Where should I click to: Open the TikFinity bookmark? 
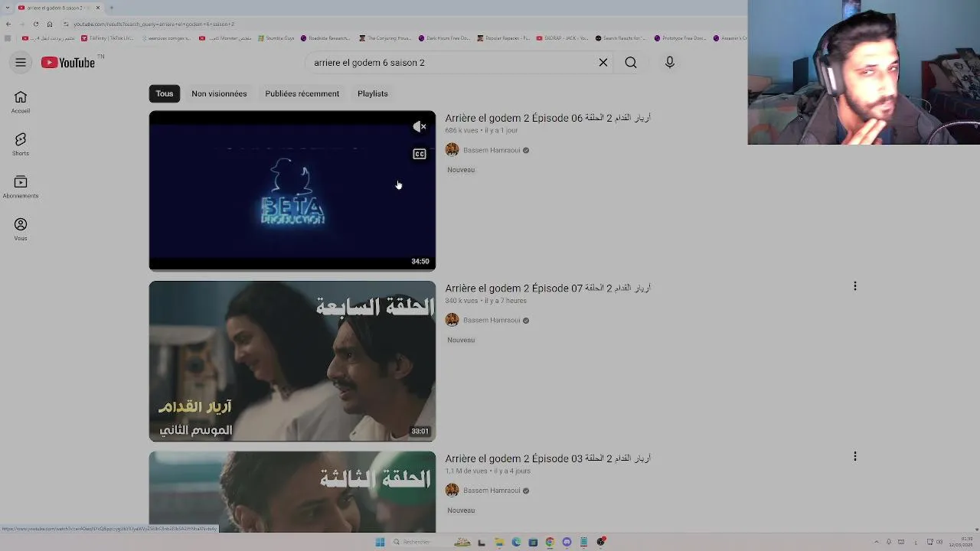pos(107,38)
